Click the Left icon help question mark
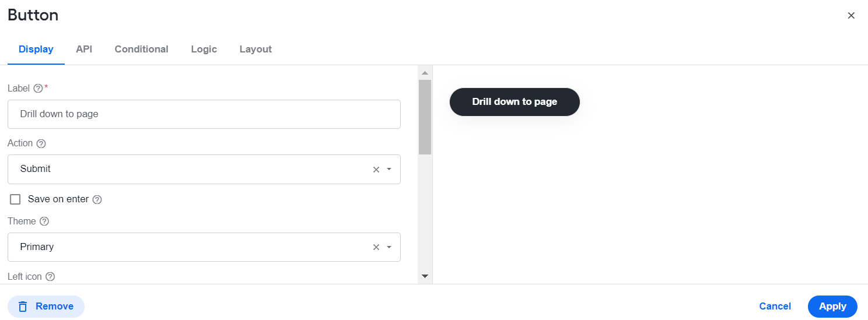The height and width of the screenshot is (320, 868). (50, 277)
